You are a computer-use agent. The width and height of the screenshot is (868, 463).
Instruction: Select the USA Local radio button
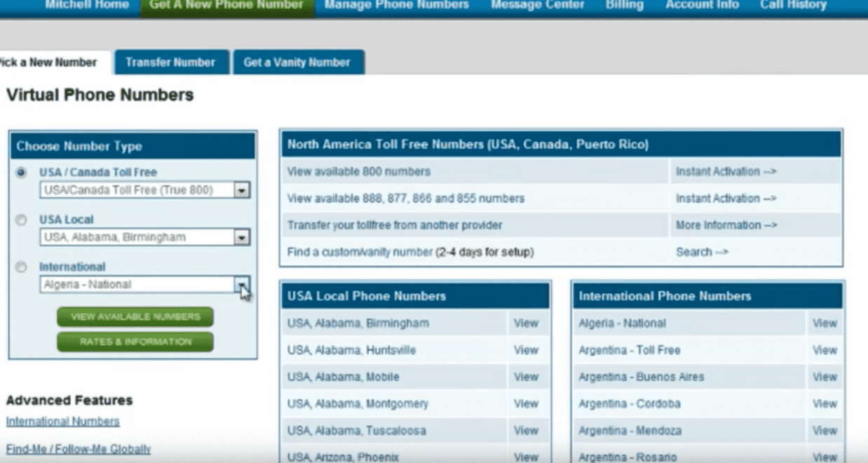[x=22, y=220]
